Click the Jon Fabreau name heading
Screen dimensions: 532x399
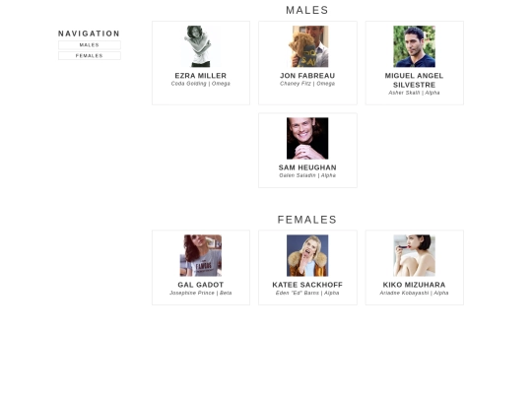pos(307,76)
